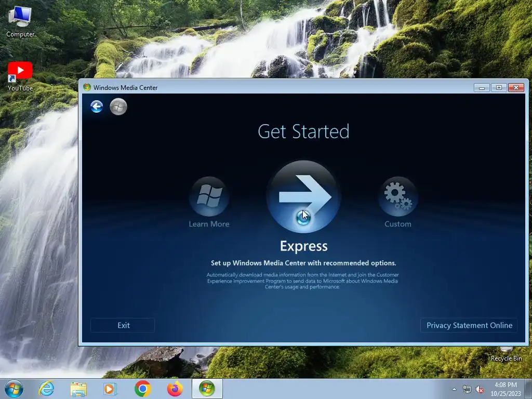Select Windows Media Center taskbar button

click(x=207, y=389)
